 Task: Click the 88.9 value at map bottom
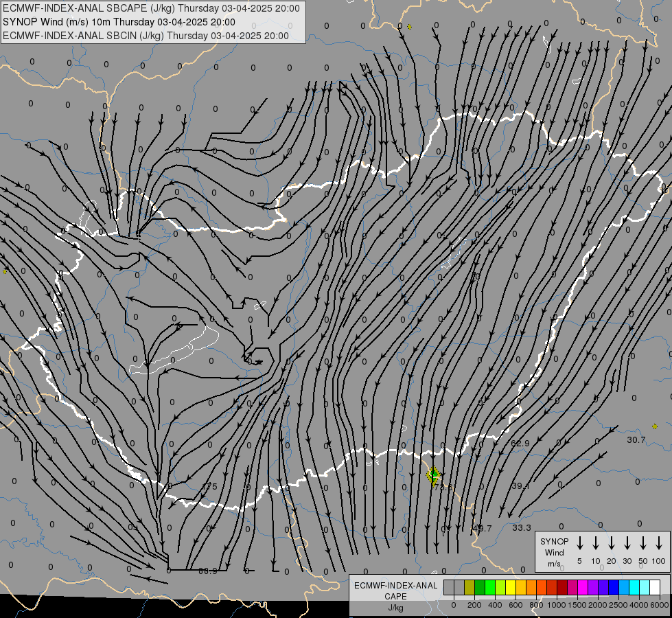[208, 571]
